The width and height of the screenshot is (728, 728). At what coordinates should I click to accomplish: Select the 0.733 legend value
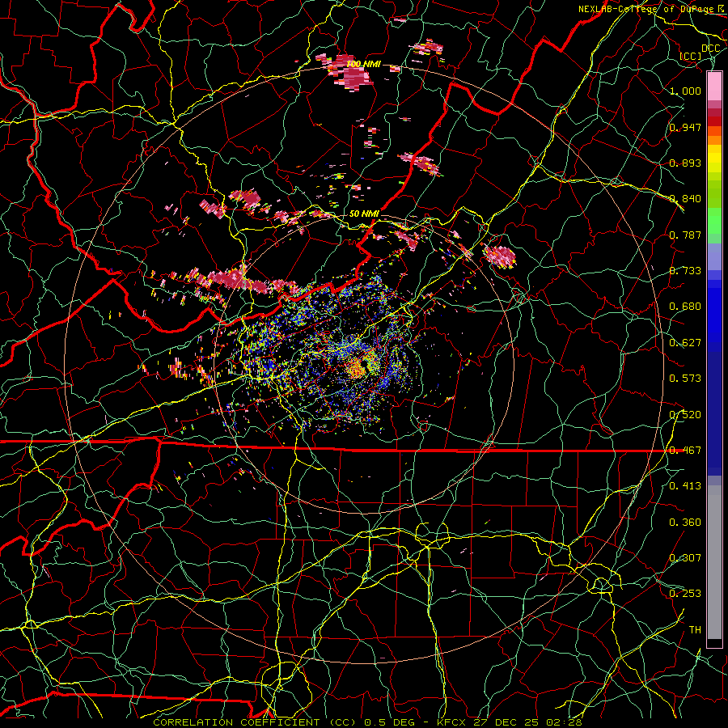click(685, 271)
